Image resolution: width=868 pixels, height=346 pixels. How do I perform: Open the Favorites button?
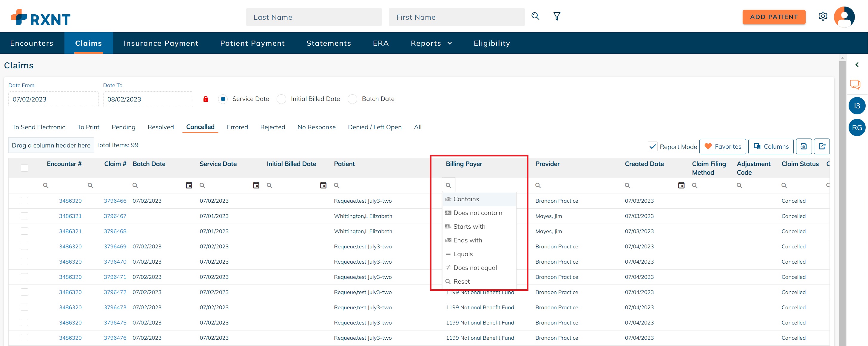point(722,146)
